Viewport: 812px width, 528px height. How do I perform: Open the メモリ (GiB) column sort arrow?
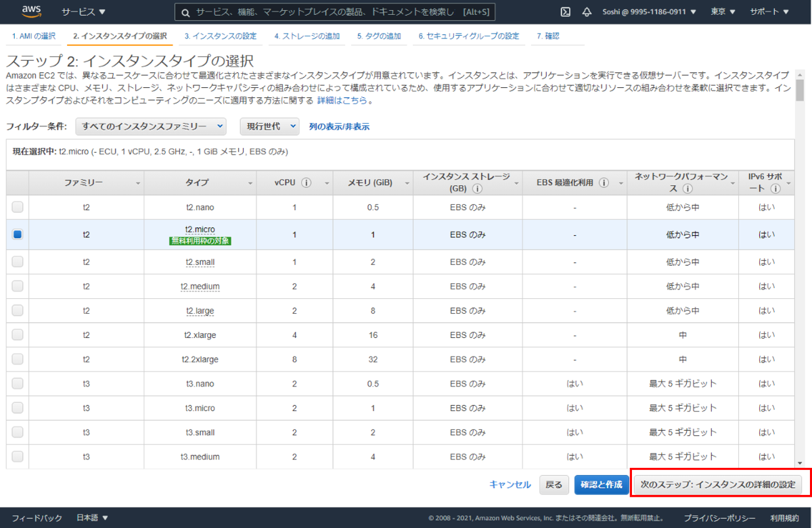pos(406,183)
